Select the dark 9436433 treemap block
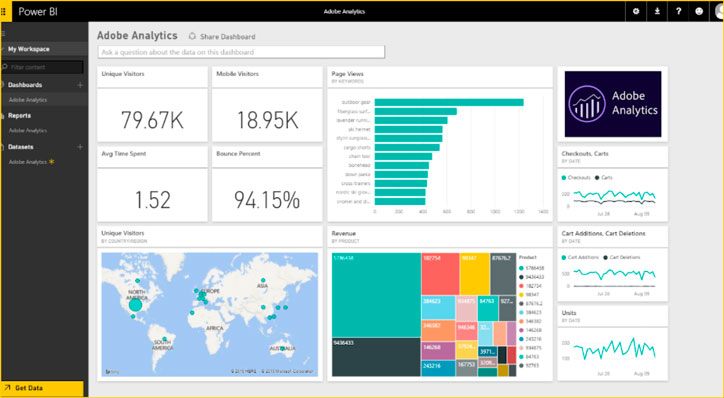The height and width of the screenshot is (398, 724). pyautogui.click(x=376, y=357)
